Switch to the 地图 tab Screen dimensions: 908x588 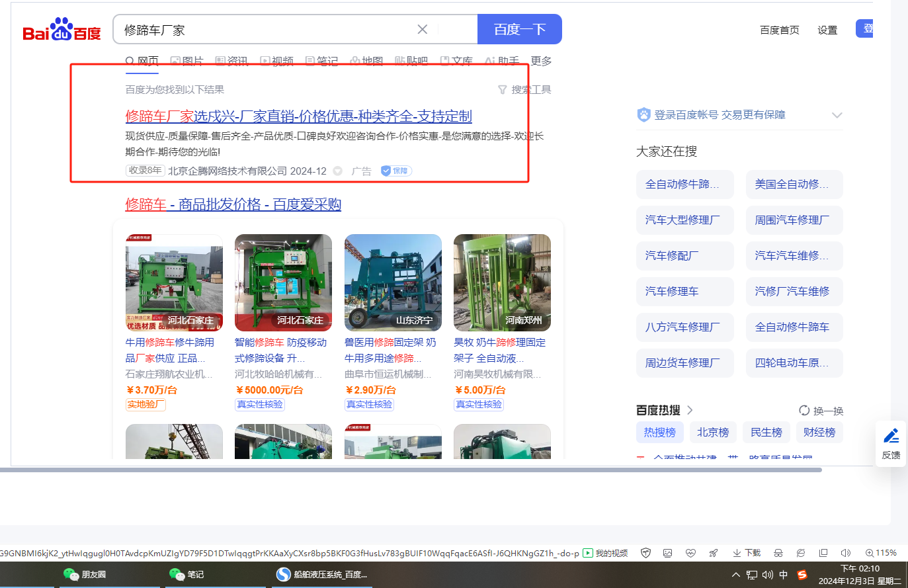click(367, 61)
